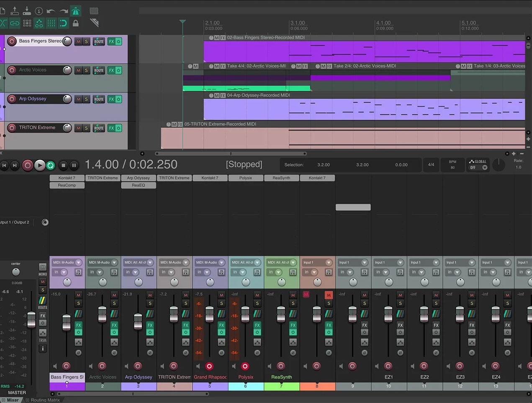This screenshot has height=403, width=532.
Task: Switch to the Routing Matrix tab
Action: coord(45,400)
